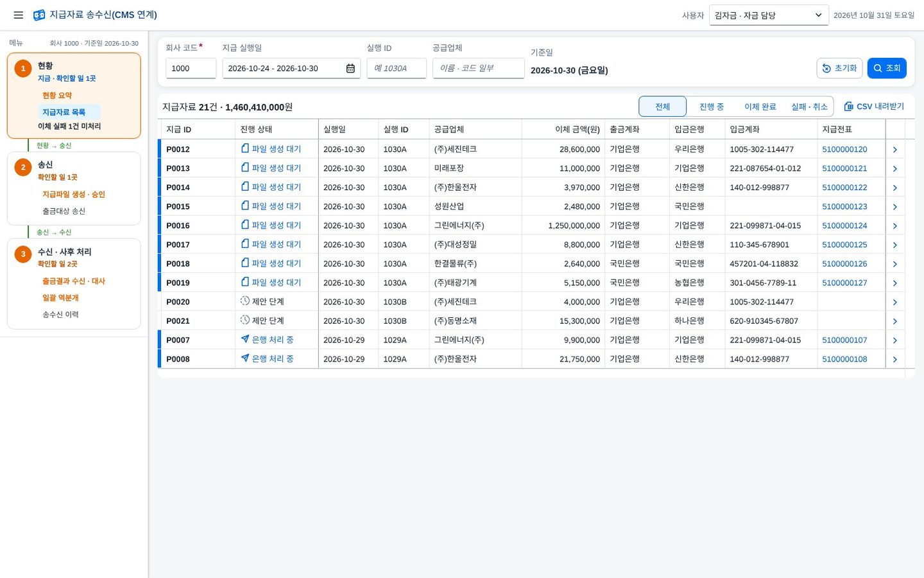The width and height of the screenshot is (924, 578).
Task: Click the CMS app logo icon
Action: coord(39,15)
